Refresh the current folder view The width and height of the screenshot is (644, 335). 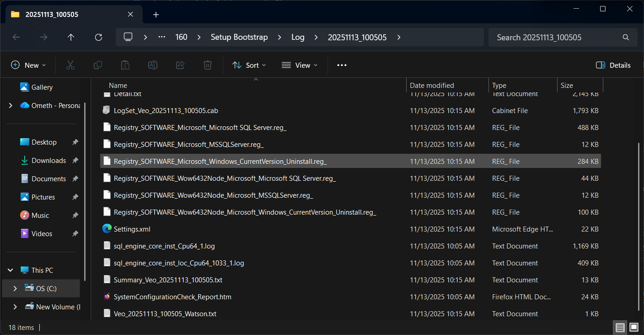click(98, 37)
